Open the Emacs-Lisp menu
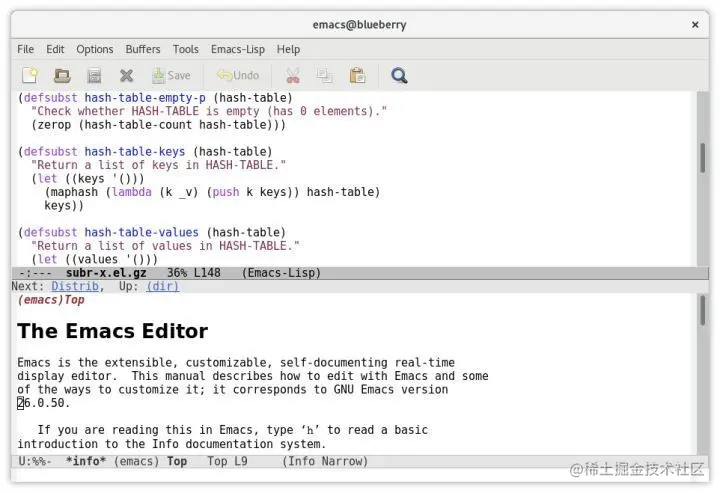Image resolution: width=720 pixels, height=493 pixels. click(x=237, y=49)
